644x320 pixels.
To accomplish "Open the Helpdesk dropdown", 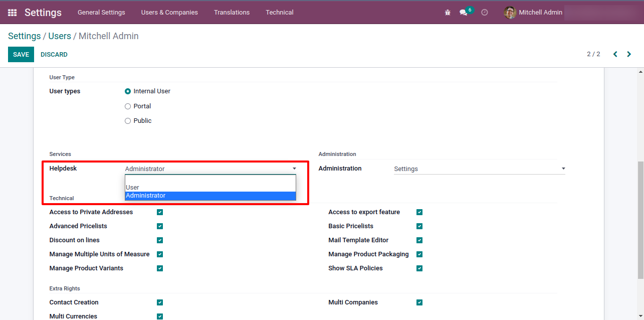I will coord(211,169).
